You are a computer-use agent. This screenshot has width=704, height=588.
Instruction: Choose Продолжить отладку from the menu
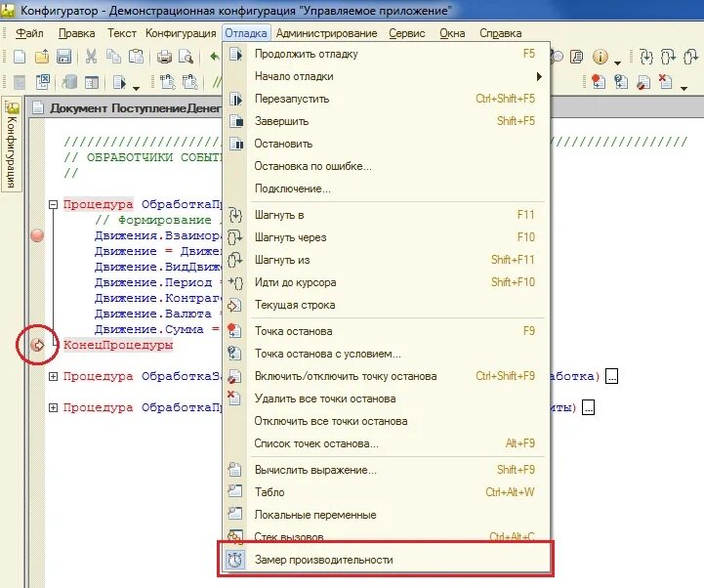pyautogui.click(x=386, y=54)
